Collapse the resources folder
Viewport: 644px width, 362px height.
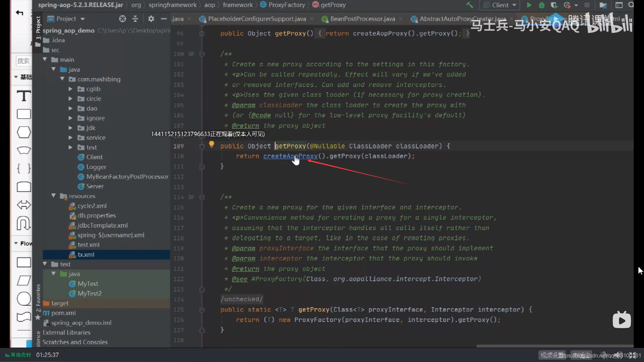click(54, 195)
